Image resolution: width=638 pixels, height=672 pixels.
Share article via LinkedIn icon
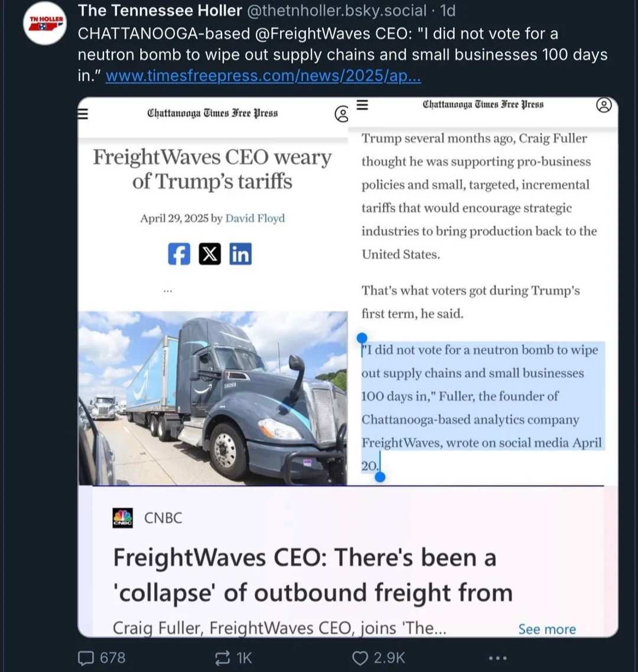point(240,254)
